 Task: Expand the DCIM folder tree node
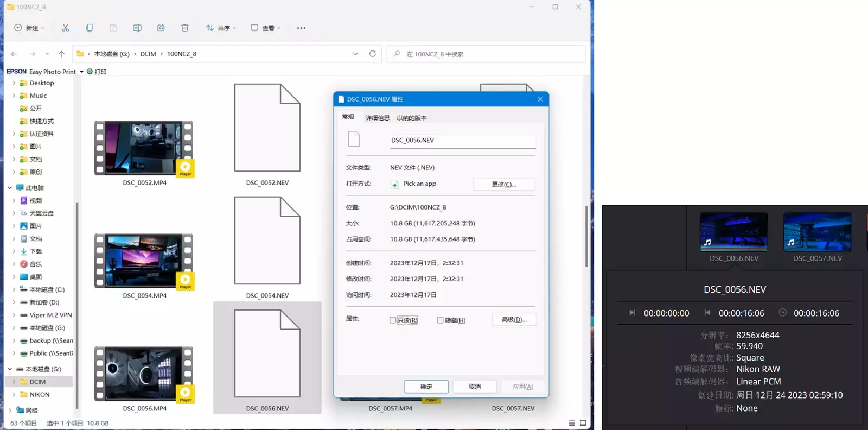click(x=14, y=382)
